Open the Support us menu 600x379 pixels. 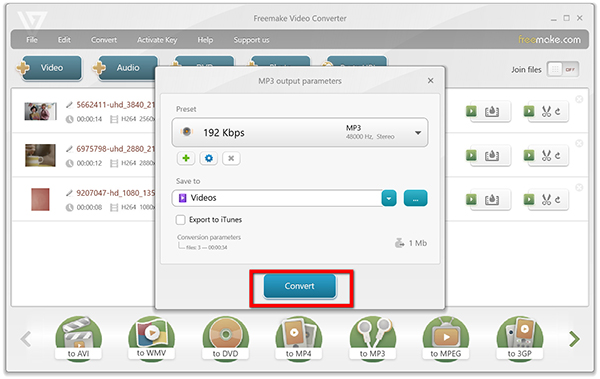(251, 40)
